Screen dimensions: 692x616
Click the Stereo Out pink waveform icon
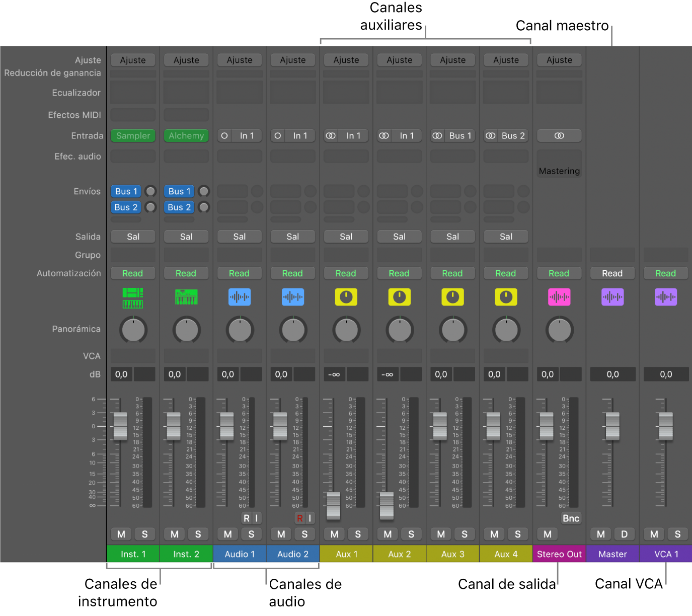click(559, 297)
